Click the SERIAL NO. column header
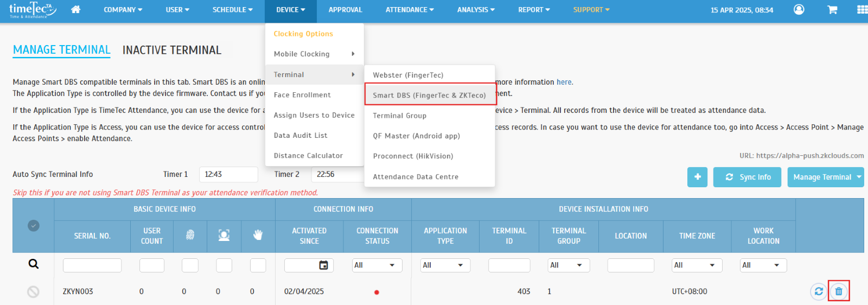The image size is (868, 305). (92, 236)
